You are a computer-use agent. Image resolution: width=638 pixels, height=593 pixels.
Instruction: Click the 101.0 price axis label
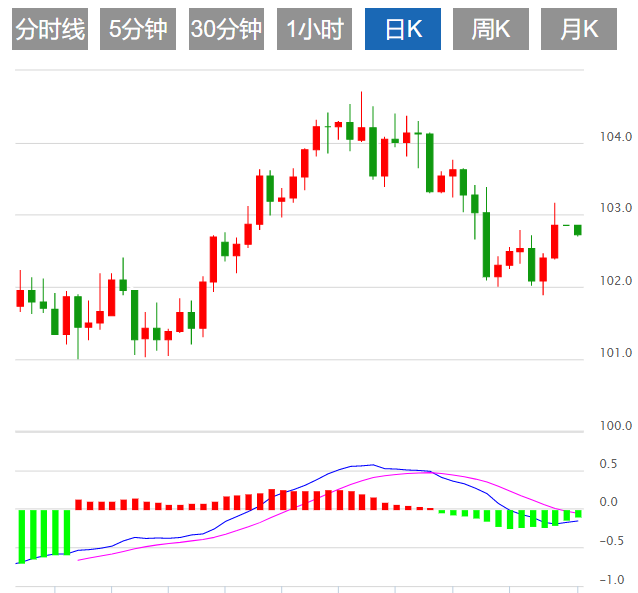616,353
